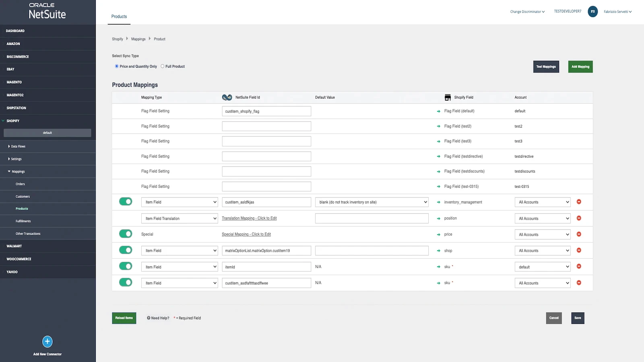Open Translation Mapping - Click to Edit link

[249, 218]
